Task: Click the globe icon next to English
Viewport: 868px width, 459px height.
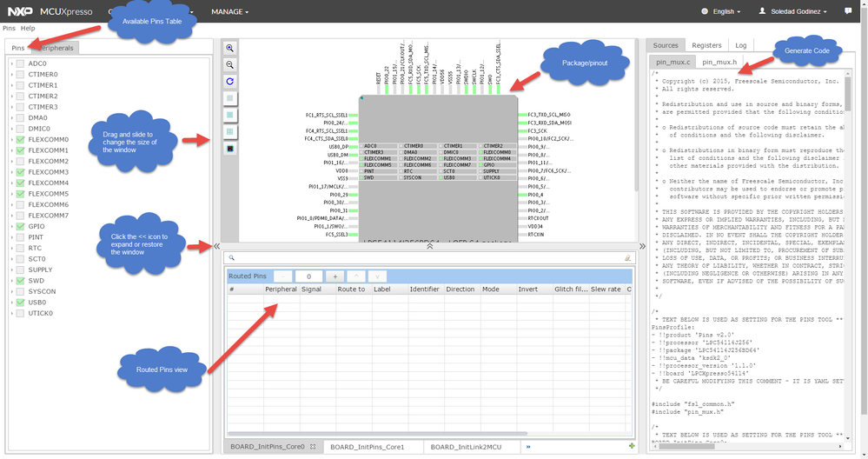Action: pos(704,11)
